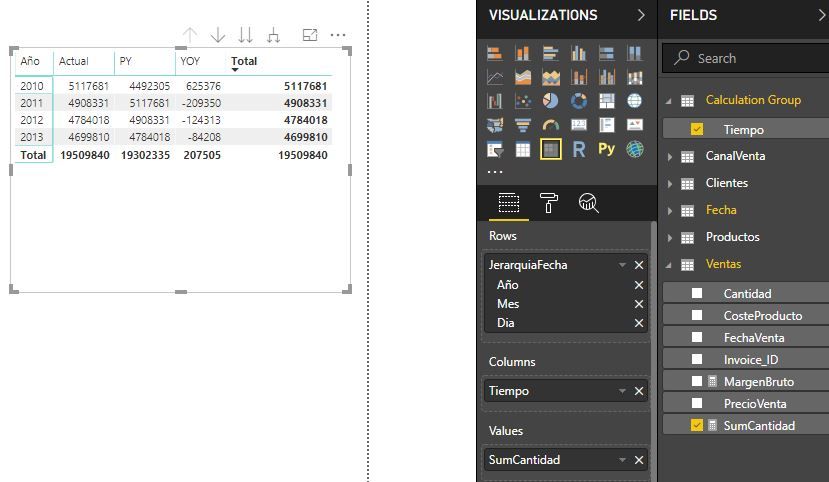Switch to the Analytics magnifier tab
This screenshot has width=829, height=482.
tap(588, 203)
